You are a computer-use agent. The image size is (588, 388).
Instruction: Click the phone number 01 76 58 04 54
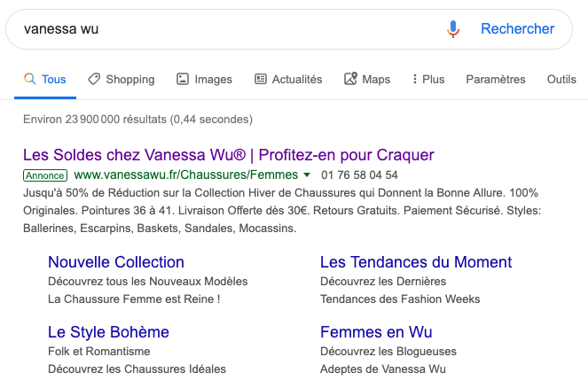(359, 175)
